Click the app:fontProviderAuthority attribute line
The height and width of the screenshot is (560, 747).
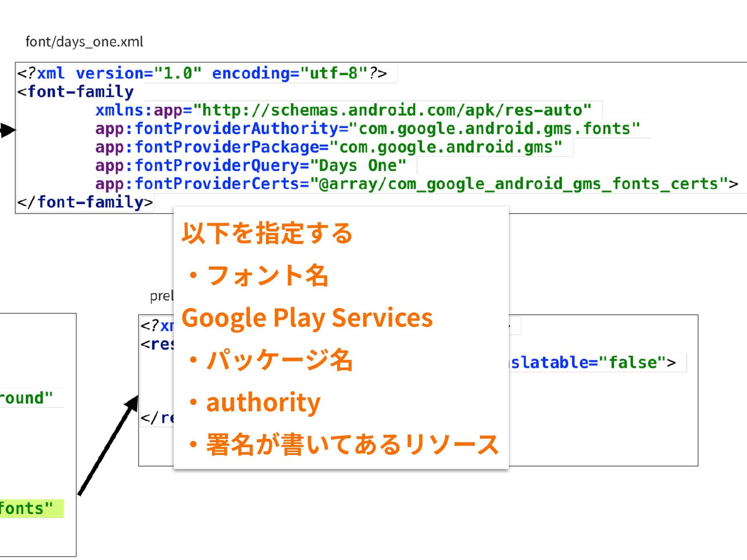pos(368,129)
